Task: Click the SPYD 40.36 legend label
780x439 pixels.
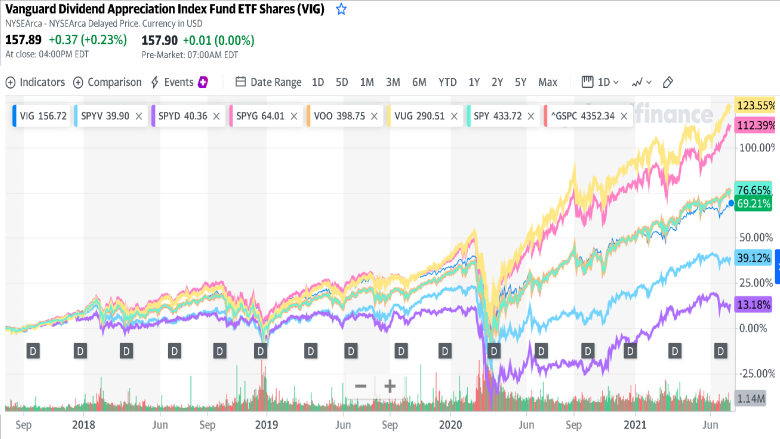Action: [x=183, y=116]
